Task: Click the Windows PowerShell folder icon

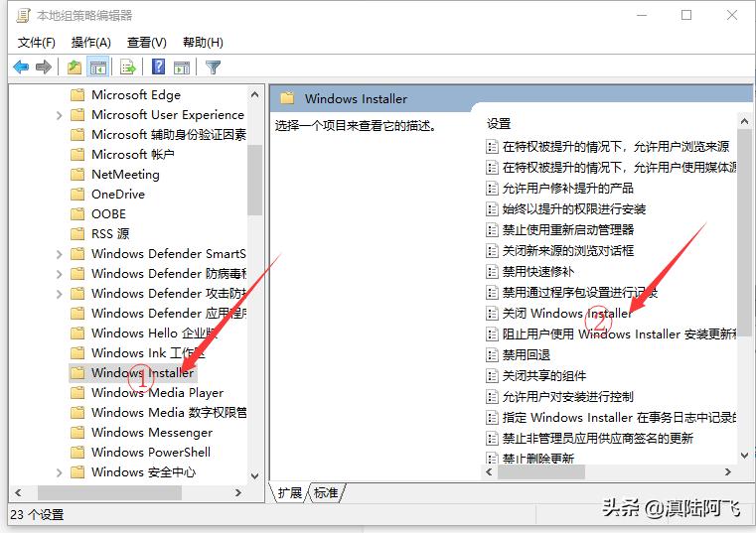Action: [x=77, y=452]
